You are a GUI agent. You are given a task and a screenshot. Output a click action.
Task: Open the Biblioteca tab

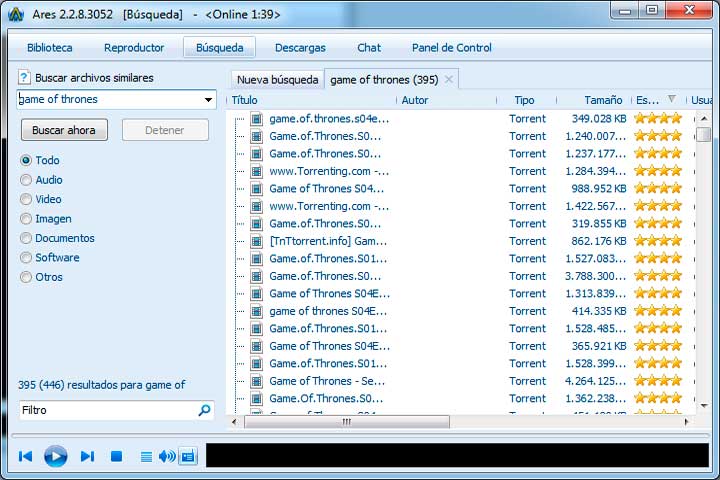(x=50, y=48)
